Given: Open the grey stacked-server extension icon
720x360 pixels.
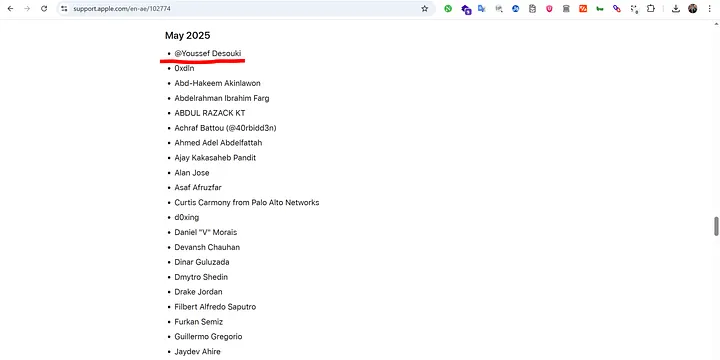Looking at the screenshot, I should coord(566,9).
